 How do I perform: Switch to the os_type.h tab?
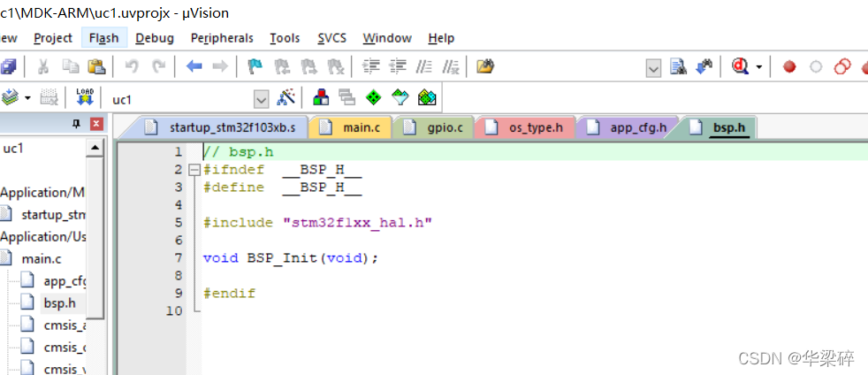(x=525, y=127)
